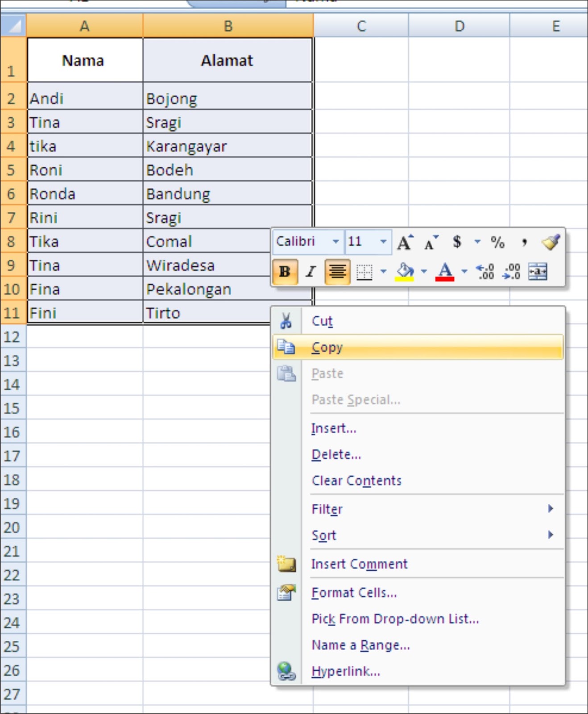Click the red Font Color A
This screenshot has height=714, width=588.
click(x=445, y=271)
